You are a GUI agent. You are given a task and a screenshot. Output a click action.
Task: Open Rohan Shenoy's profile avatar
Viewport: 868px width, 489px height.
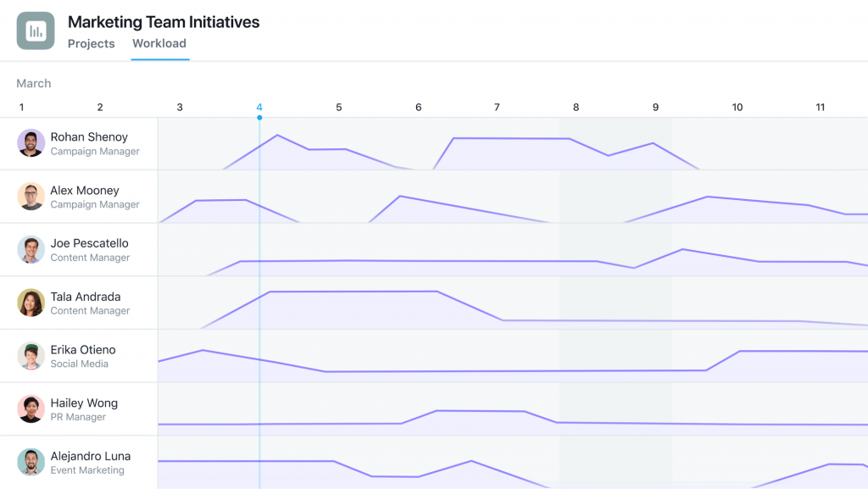pyautogui.click(x=31, y=143)
